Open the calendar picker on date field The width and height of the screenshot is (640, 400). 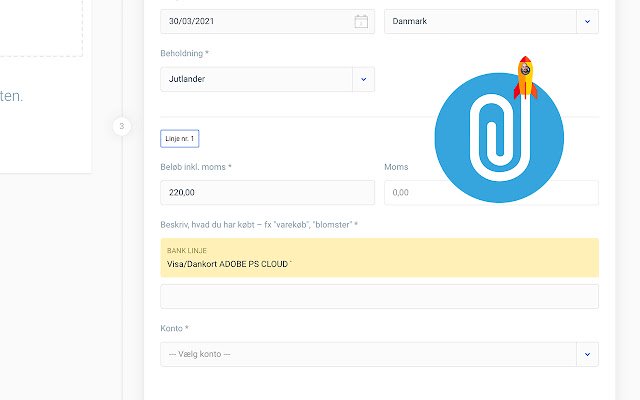pyautogui.click(x=361, y=21)
